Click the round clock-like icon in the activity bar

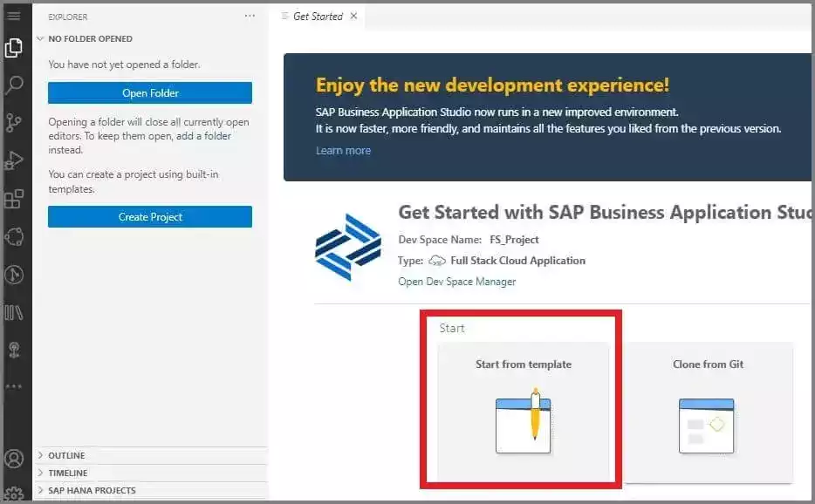tap(14, 275)
